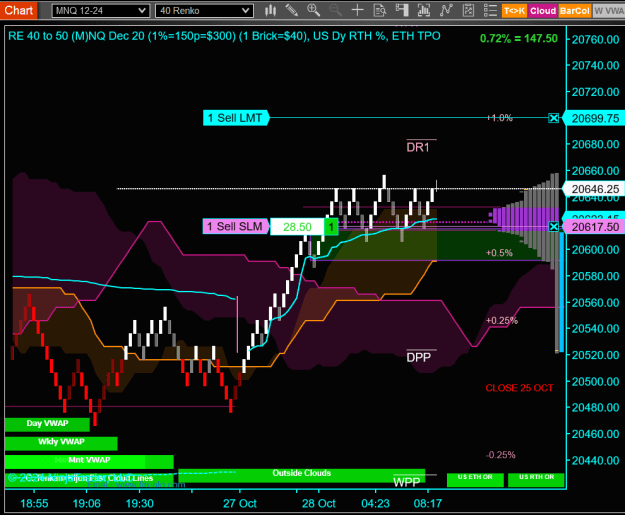Select the drawing tools pencil icon
625x515 pixels.
point(292,10)
